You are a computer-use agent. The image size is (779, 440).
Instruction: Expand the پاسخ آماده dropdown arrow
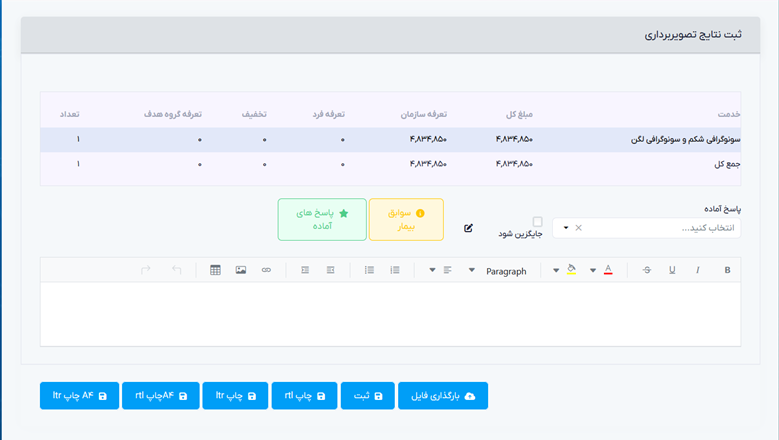(566, 228)
